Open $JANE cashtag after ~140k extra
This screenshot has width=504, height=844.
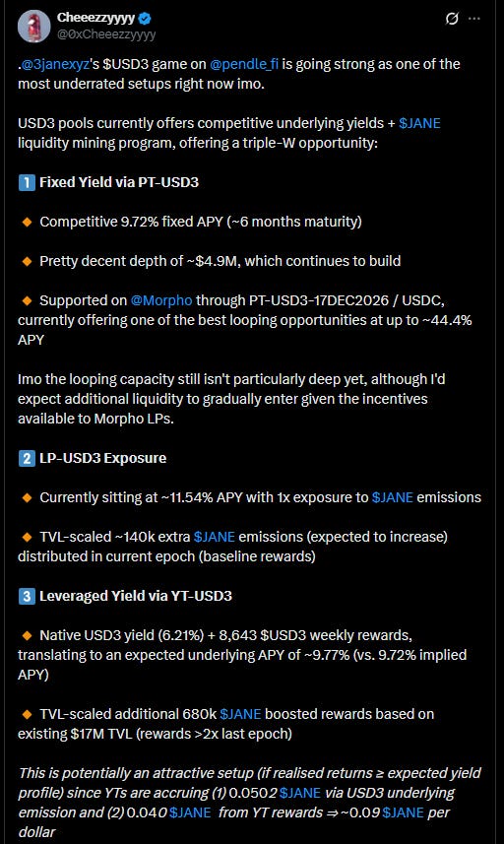215,537
